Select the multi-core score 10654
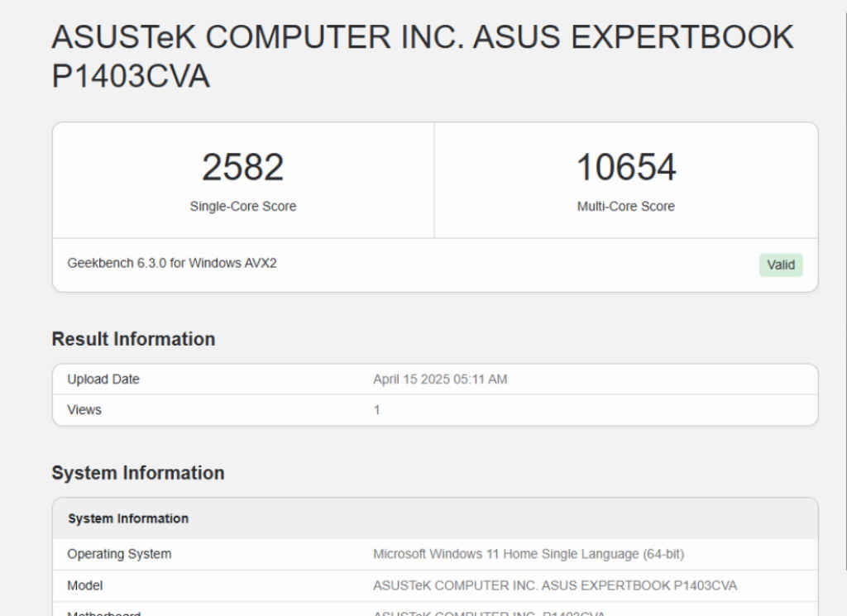Viewport: 847px width, 616px height. point(625,167)
